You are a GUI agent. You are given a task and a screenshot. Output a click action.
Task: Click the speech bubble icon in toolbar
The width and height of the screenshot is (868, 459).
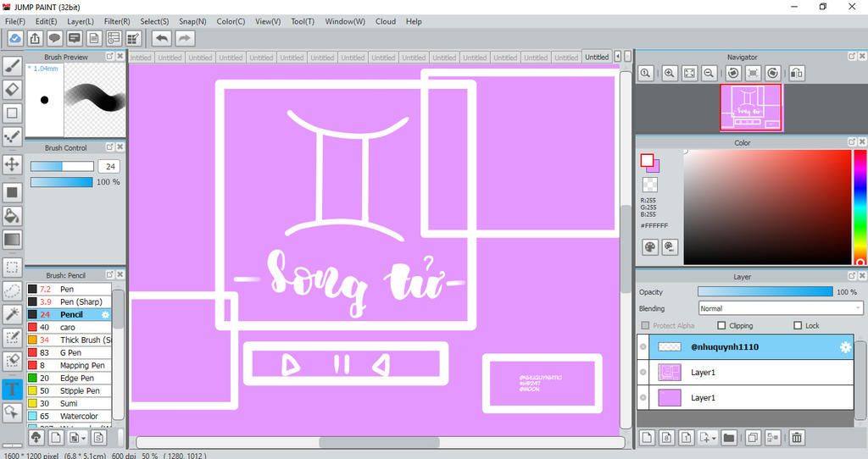[54, 38]
